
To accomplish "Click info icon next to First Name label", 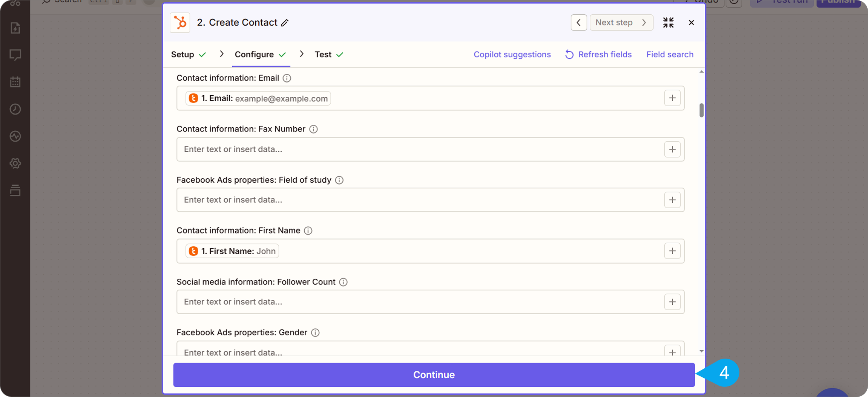I will coord(308,231).
